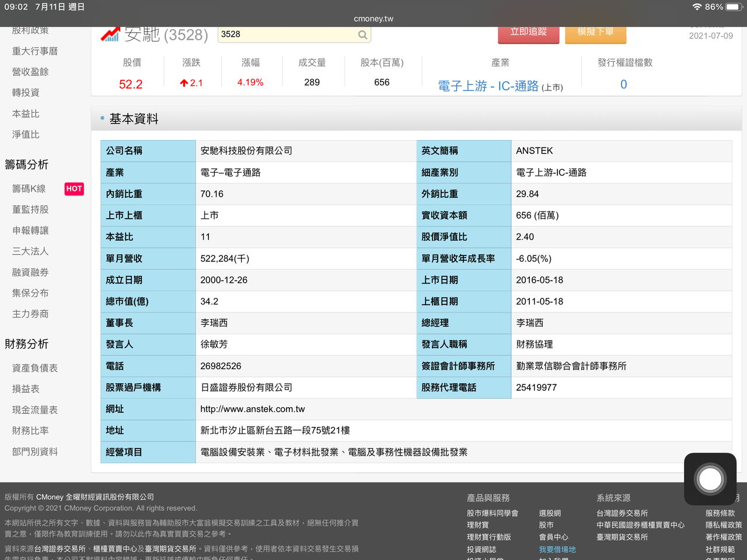The image size is (747, 560).
Task: Open 損益表 in the sidebar
Action: coord(26,389)
